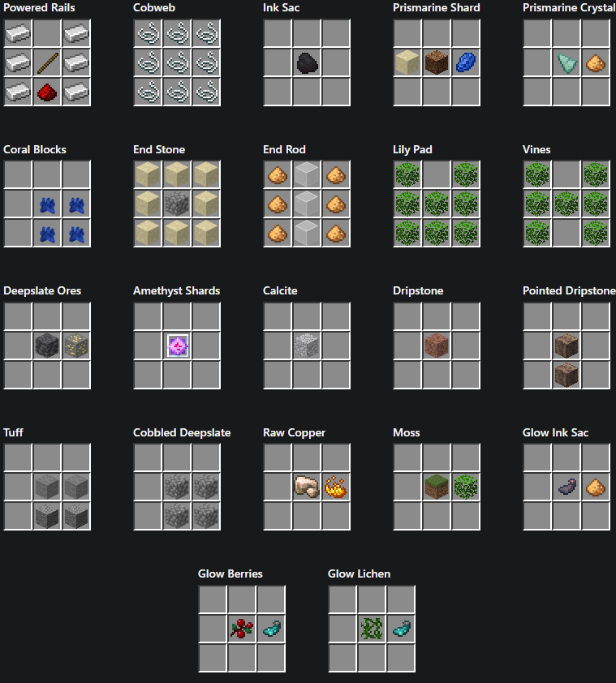Click the Lily Pad heading
This screenshot has width=616, height=683.
(412, 150)
